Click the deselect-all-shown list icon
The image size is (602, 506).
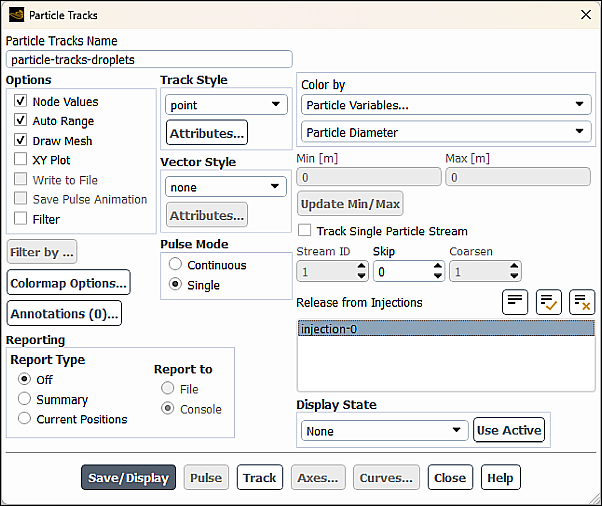[x=581, y=302]
